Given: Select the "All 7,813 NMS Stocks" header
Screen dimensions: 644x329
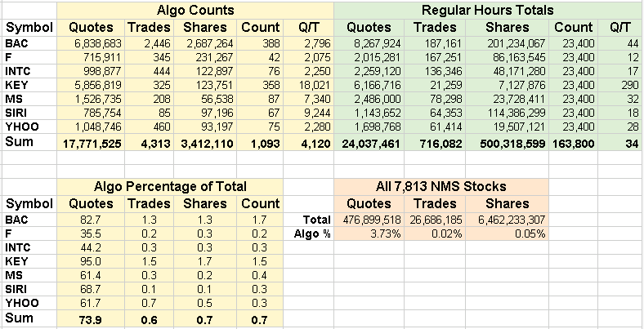Looking at the screenshot, I should coord(441,188).
